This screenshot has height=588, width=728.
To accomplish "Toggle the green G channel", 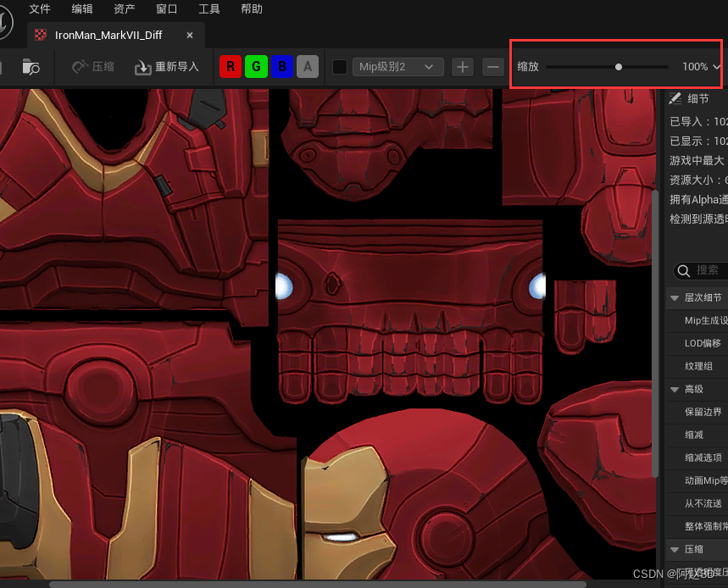I will click(256, 67).
